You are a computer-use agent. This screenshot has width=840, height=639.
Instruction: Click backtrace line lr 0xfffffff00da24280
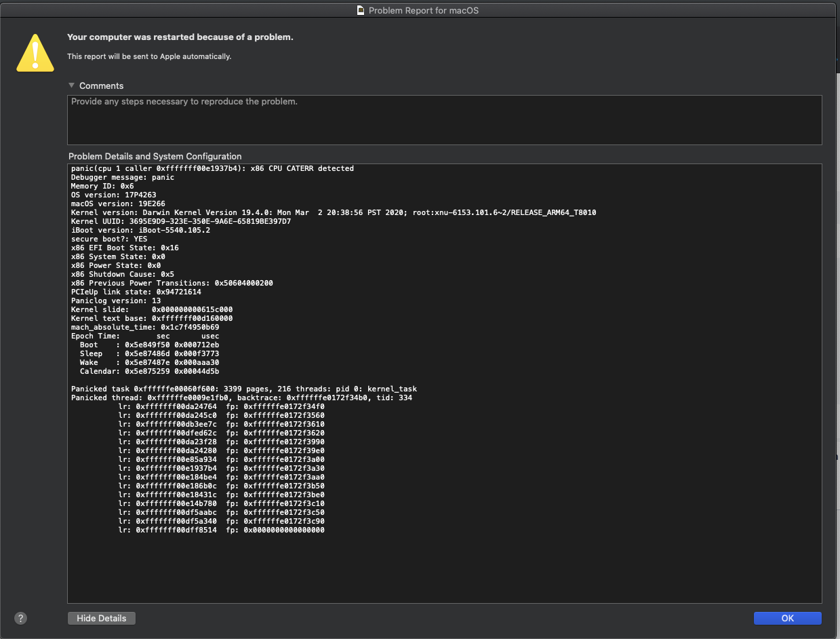(x=222, y=450)
